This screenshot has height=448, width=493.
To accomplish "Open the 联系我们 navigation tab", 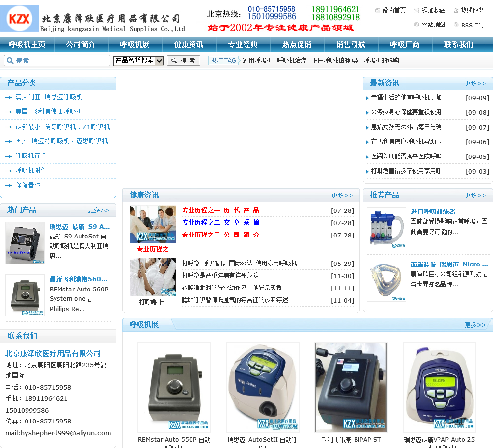I will click(x=459, y=44).
